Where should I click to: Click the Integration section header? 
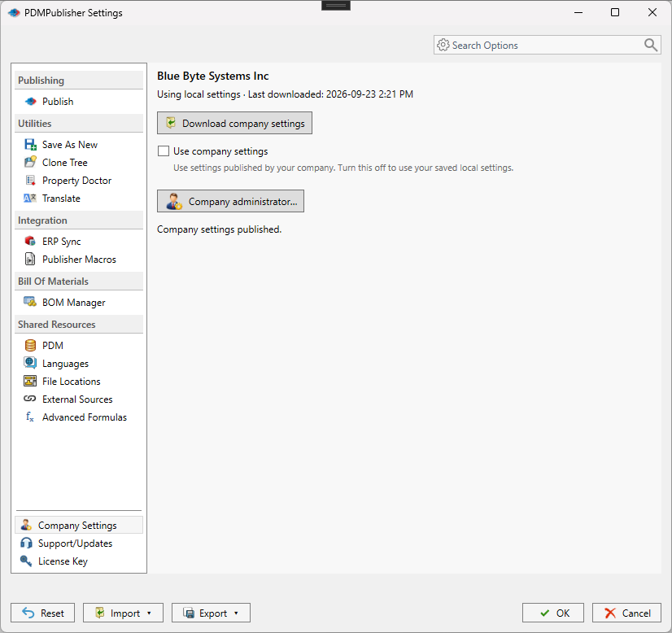coord(79,220)
